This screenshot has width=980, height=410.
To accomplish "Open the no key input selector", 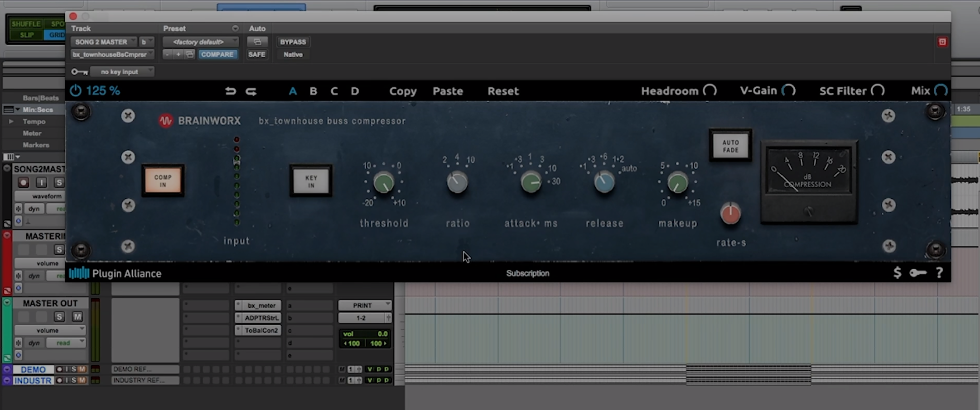I will coord(121,72).
